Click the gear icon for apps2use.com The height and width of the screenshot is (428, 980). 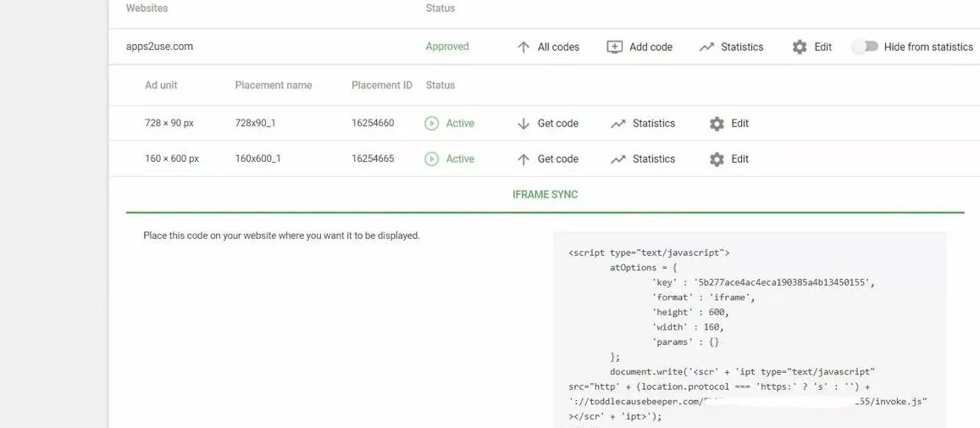point(800,47)
